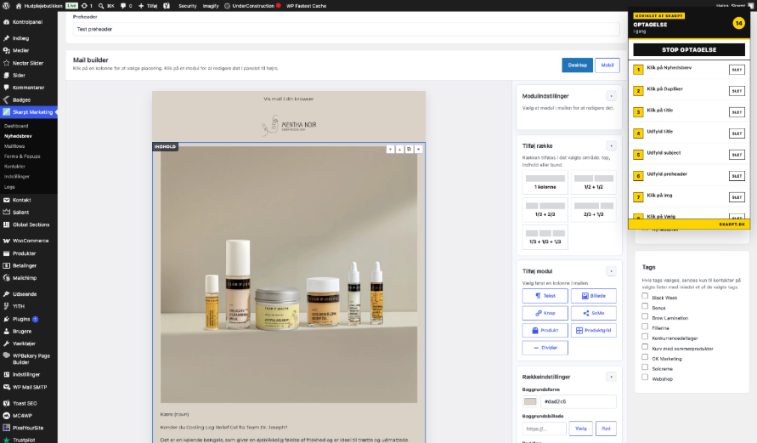
Task: Add a Produkt module
Action: [x=545, y=331]
